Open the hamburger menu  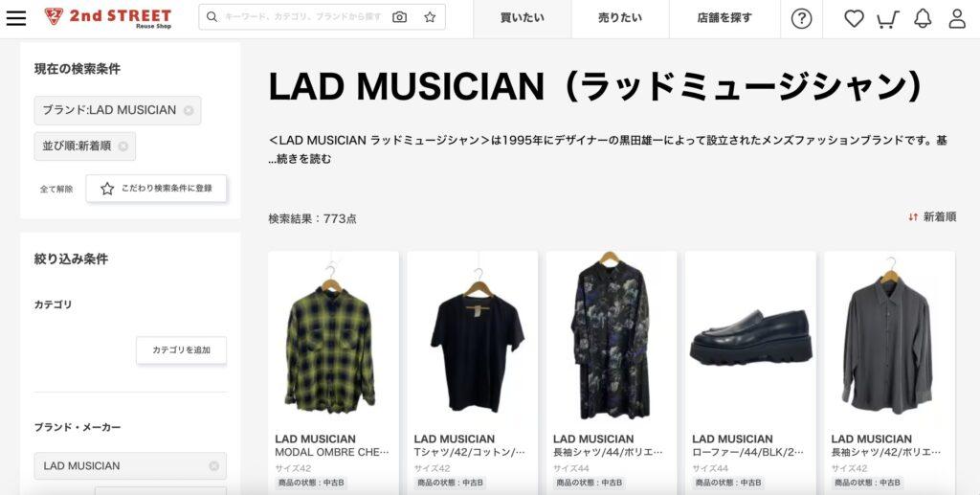click(16, 17)
